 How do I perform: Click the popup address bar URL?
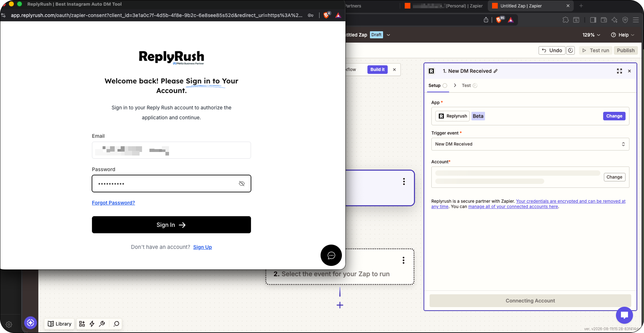[157, 15]
